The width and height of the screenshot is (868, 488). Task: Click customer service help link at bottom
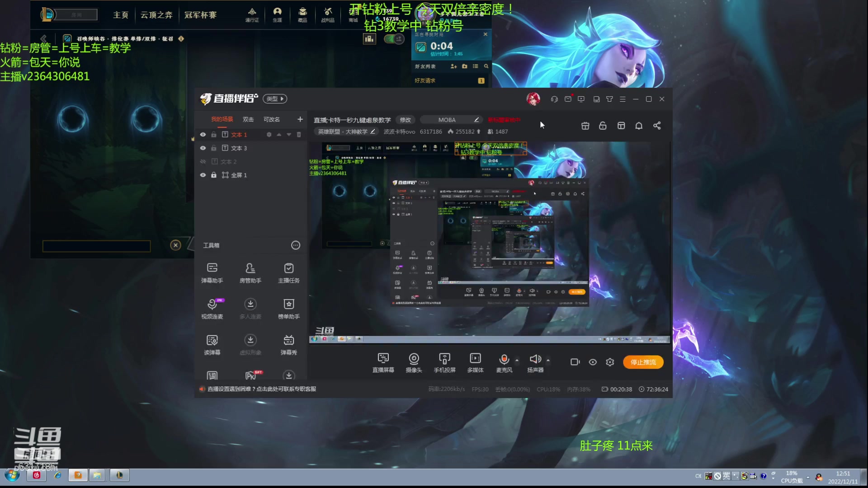click(261, 389)
